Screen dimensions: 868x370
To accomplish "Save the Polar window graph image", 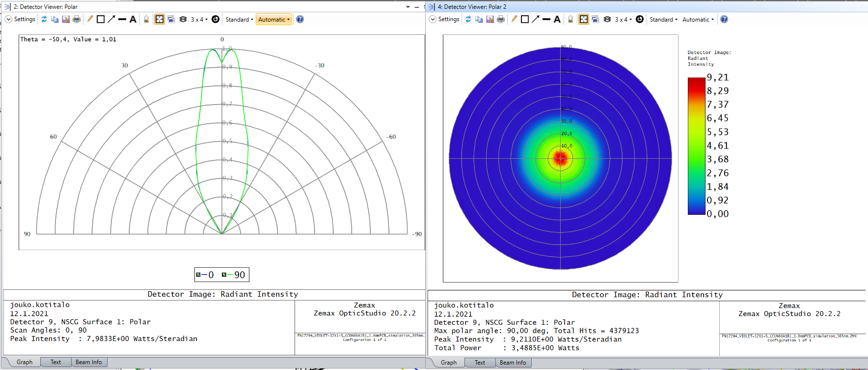I will click(66, 19).
